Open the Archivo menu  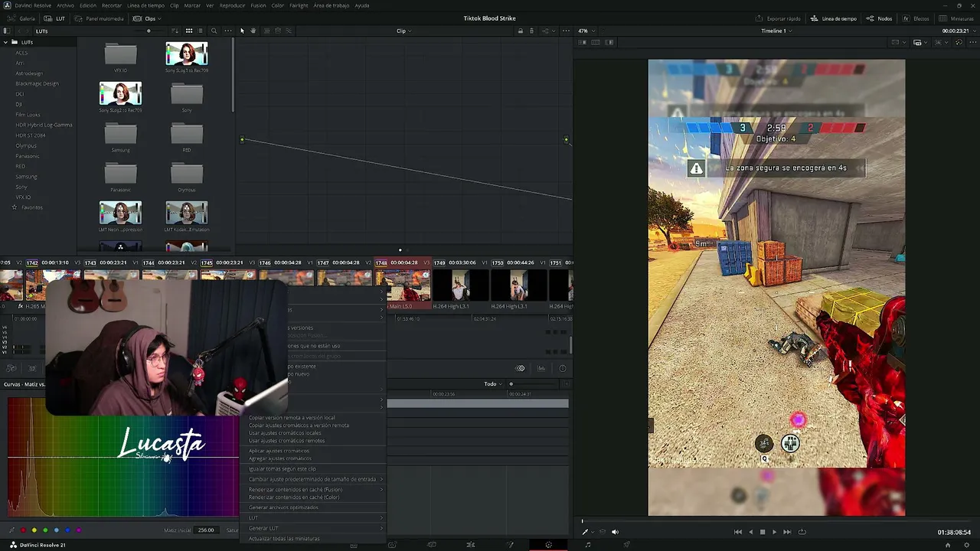coord(65,5)
